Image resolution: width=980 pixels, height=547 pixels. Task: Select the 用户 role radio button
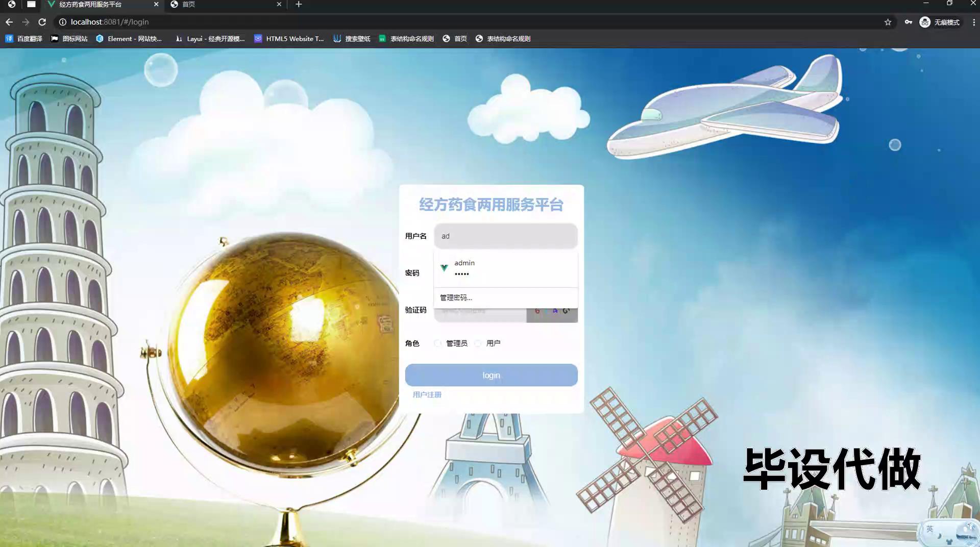pos(478,343)
